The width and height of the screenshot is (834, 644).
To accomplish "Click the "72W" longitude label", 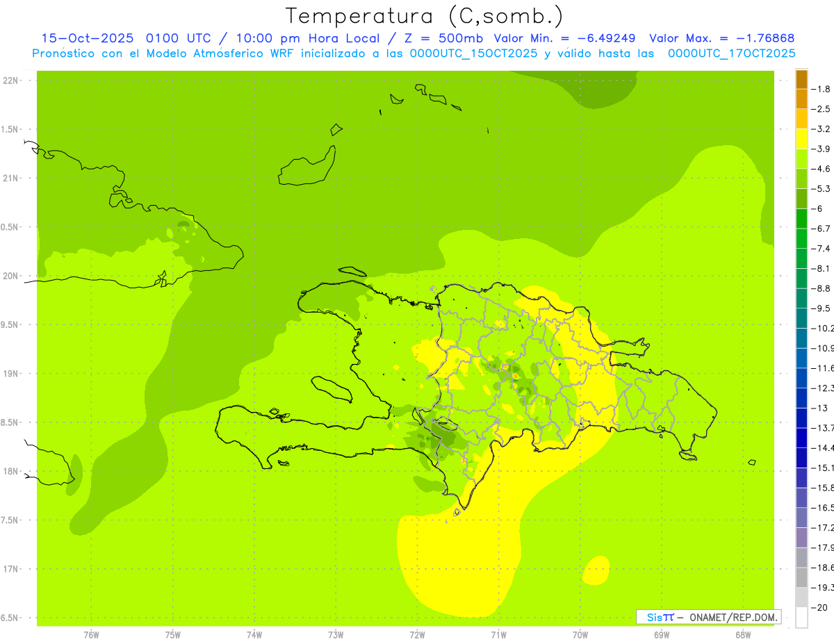I will click(417, 635).
